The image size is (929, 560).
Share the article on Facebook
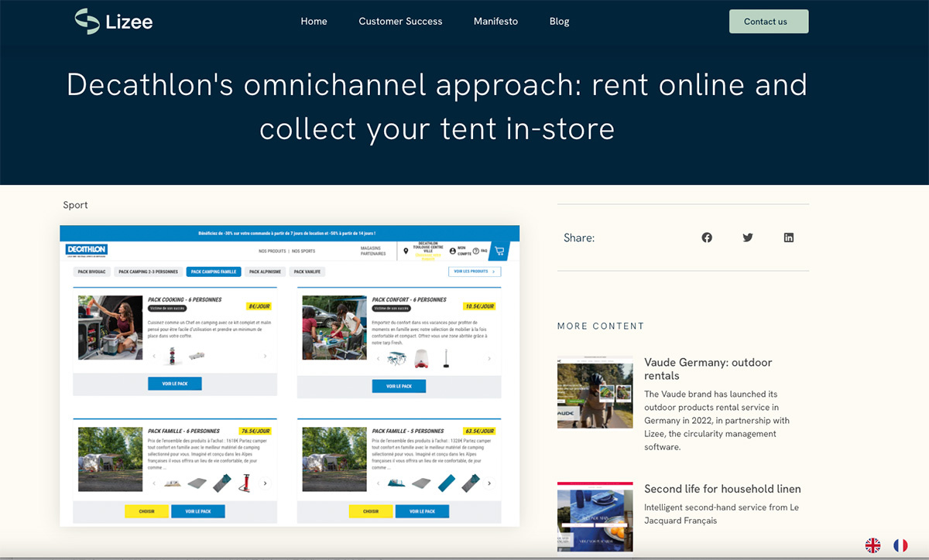(x=707, y=237)
